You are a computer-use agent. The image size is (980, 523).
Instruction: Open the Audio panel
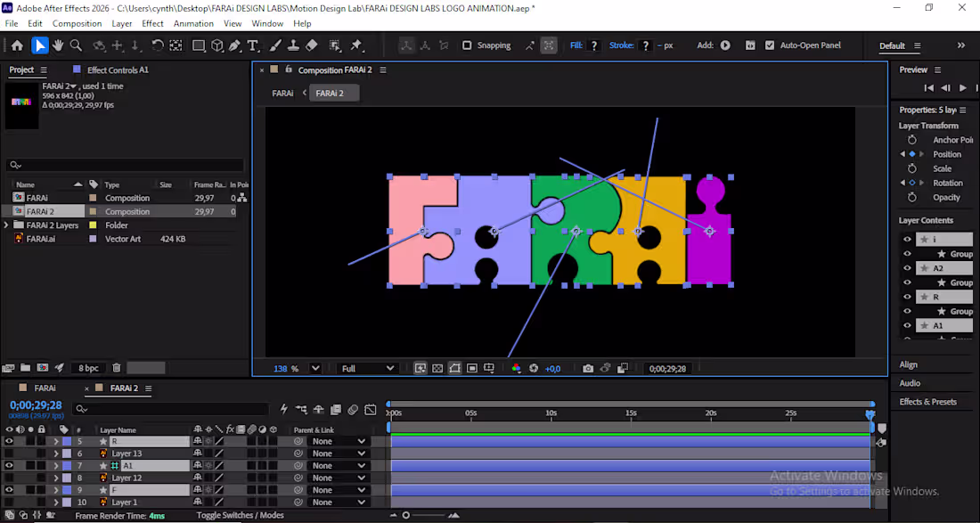(x=910, y=383)
